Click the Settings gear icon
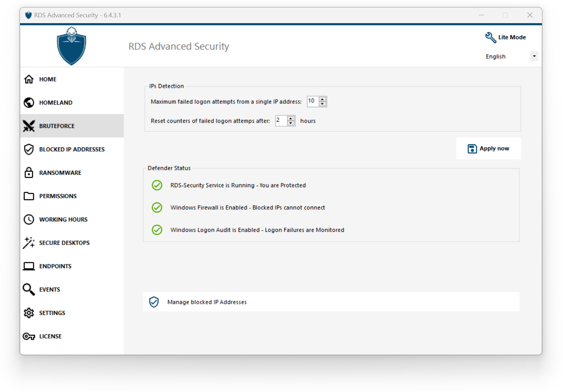The width and height of the screenshot is (563, 392). click(x=29, y=313)
